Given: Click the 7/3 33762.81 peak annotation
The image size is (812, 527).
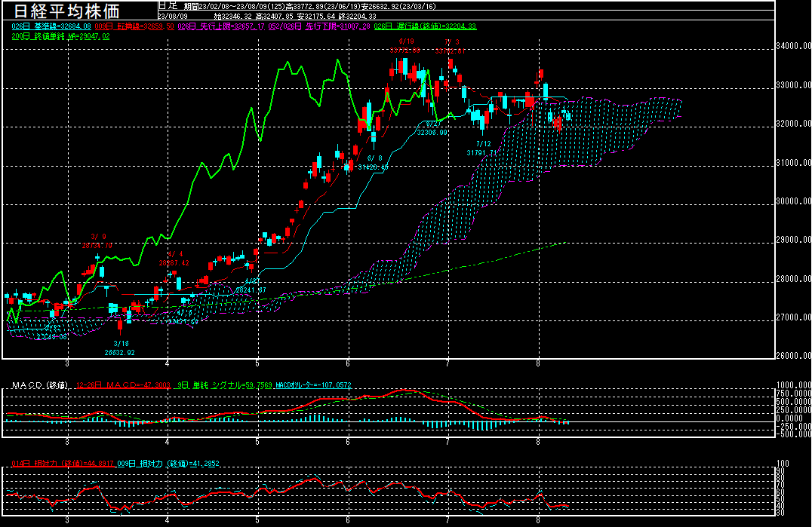Looking at the screenshot, I should coord(451,46).
